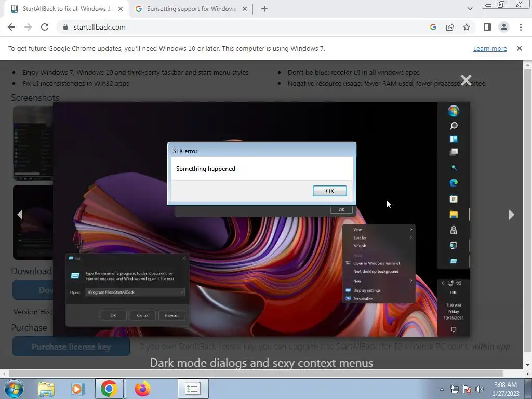This screenshot has height=399, width=532.
Task: Close the StartAllBack tab
Action: [x=121, y=9]
